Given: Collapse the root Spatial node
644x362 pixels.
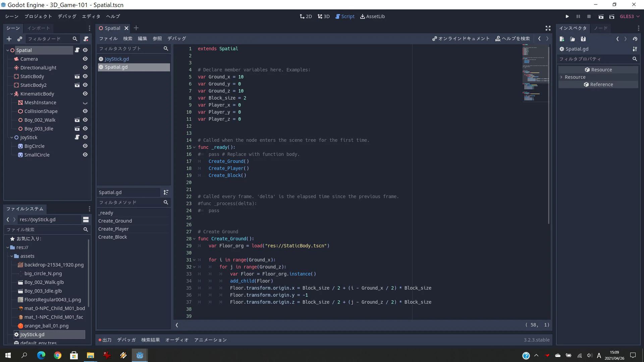Looking at the screenshot, I should tap(8, 50).
